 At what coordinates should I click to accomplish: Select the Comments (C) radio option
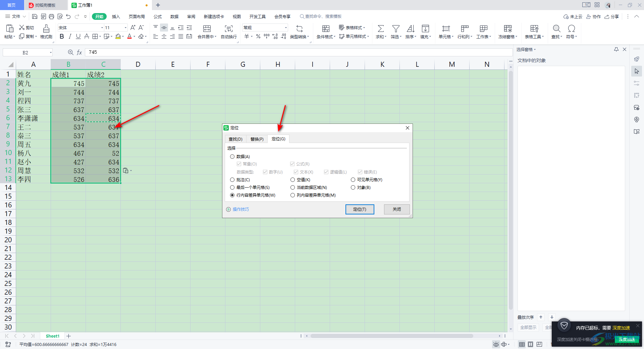(232, 180)
